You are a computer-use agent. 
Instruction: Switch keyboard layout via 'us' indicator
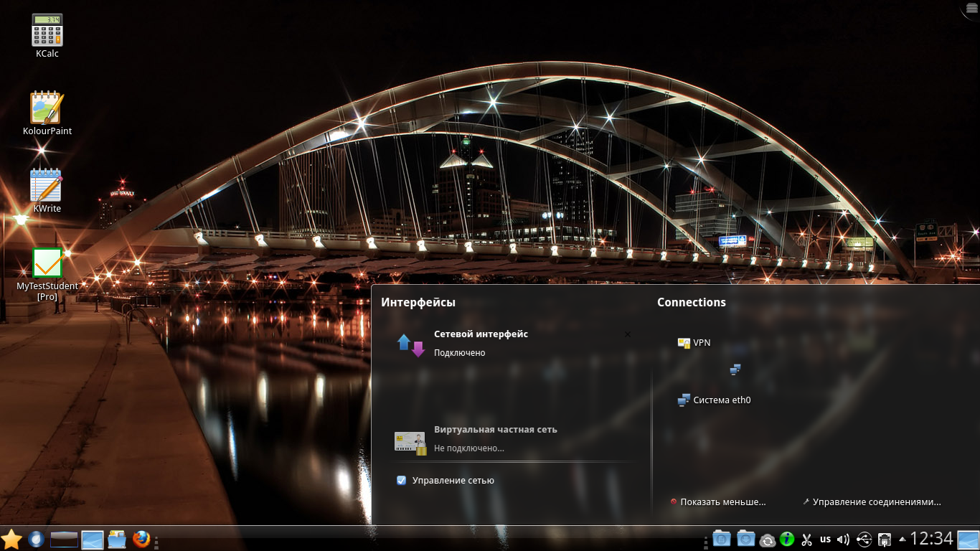[x=825, y=539]
